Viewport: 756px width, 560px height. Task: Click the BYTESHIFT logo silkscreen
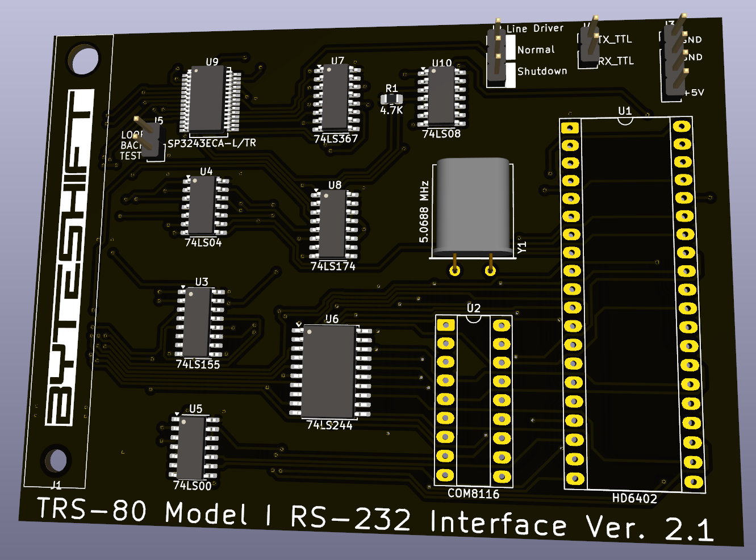click(x=69, y=256)
